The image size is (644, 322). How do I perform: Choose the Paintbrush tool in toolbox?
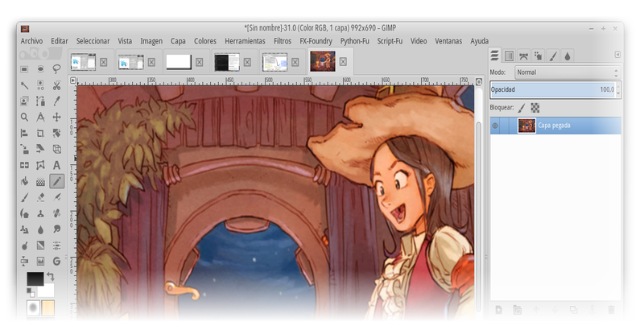[24, 197]
